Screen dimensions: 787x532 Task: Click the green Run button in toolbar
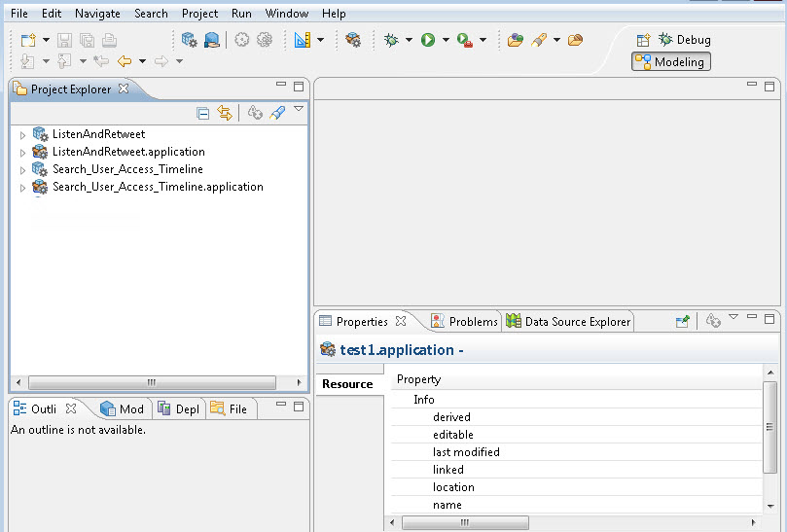click(428, 40)
